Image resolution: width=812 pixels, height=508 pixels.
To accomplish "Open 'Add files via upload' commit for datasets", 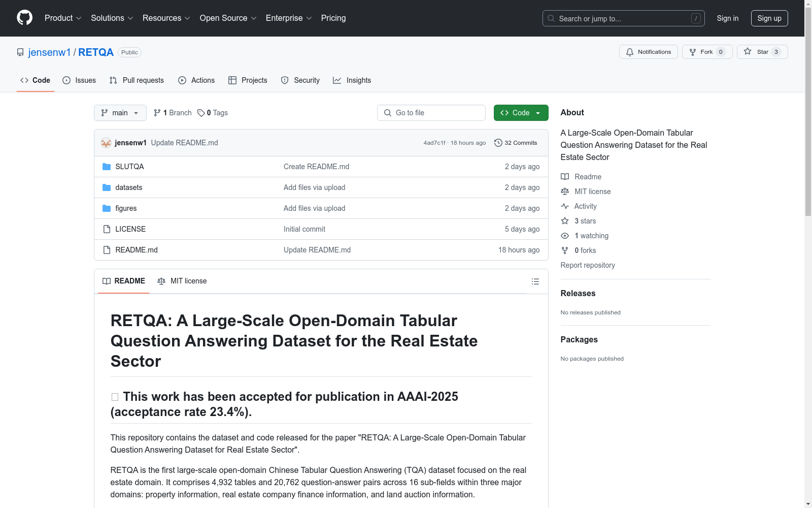I will tap(314, 187).
